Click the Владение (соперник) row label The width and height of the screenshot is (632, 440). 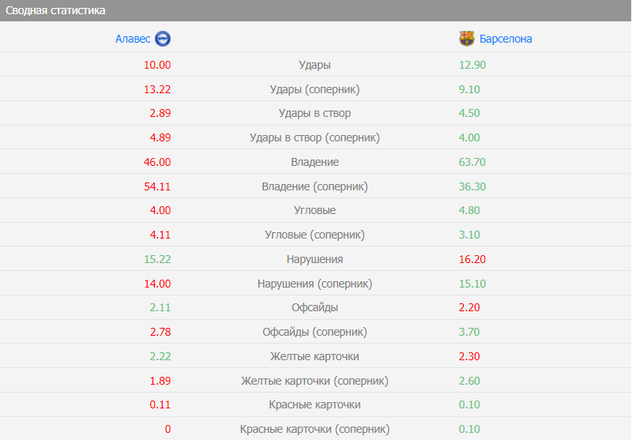[315, 186]
